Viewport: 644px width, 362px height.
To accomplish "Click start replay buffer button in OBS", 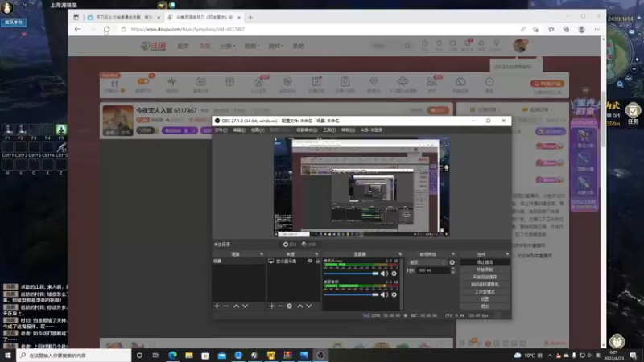I will (x=485, y=277).
